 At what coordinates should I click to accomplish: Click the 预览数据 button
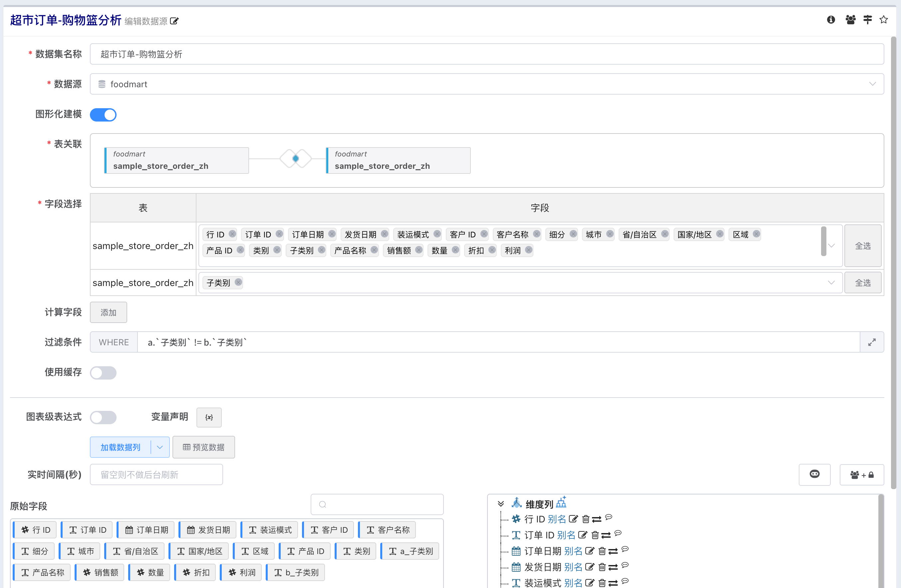click(x=204, y=447)
